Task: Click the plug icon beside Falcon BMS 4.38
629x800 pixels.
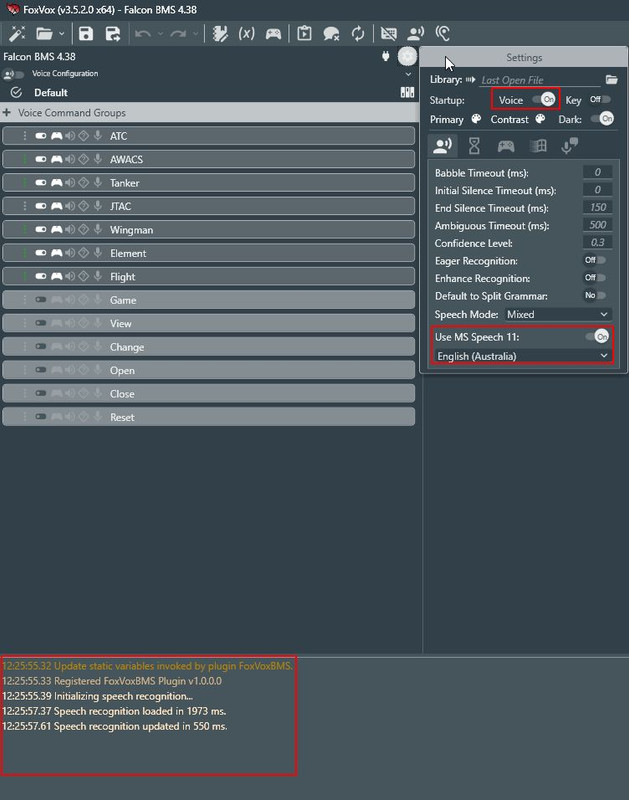Action: 386,56
